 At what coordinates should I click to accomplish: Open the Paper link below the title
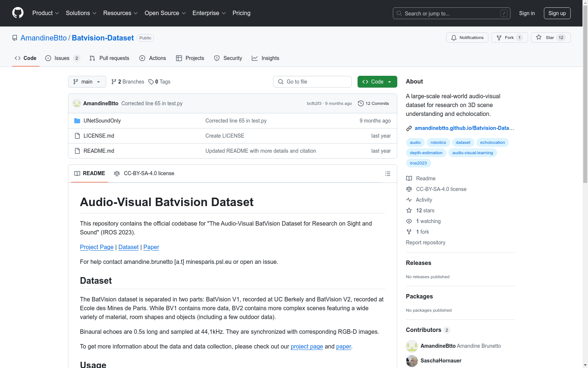[151, 247]
